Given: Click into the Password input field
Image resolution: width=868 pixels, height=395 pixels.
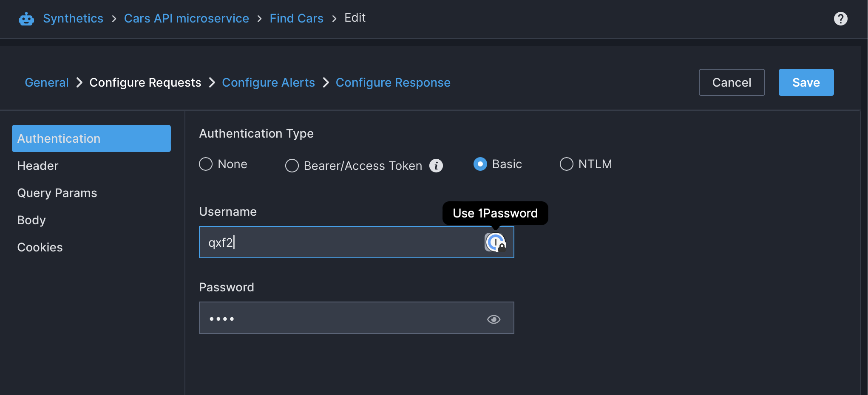Looking at the screenshot, I should coord(340,318).
